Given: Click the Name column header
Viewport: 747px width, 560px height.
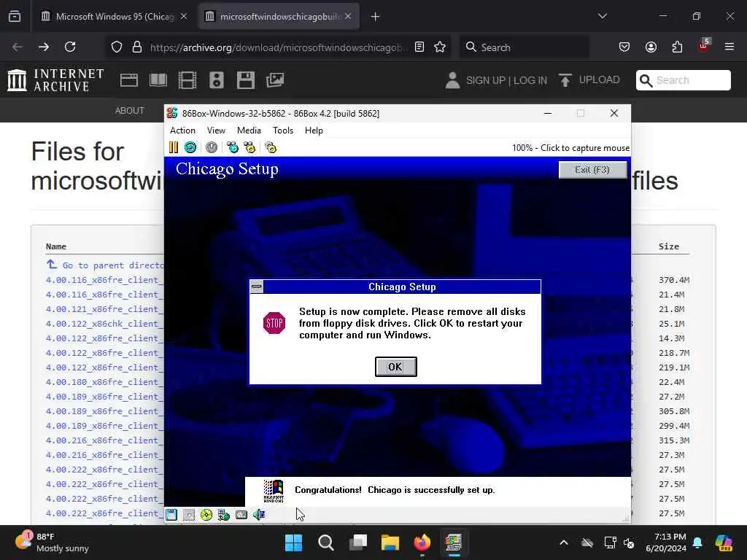Looking at the screenshot, I should click(x=55, y=246).
